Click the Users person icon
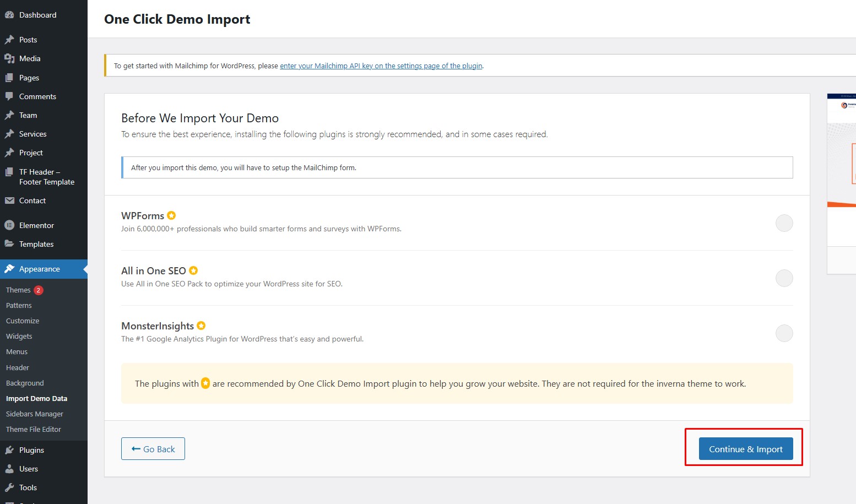The width and height of the screenshot is (856, 504). point(9,469)
